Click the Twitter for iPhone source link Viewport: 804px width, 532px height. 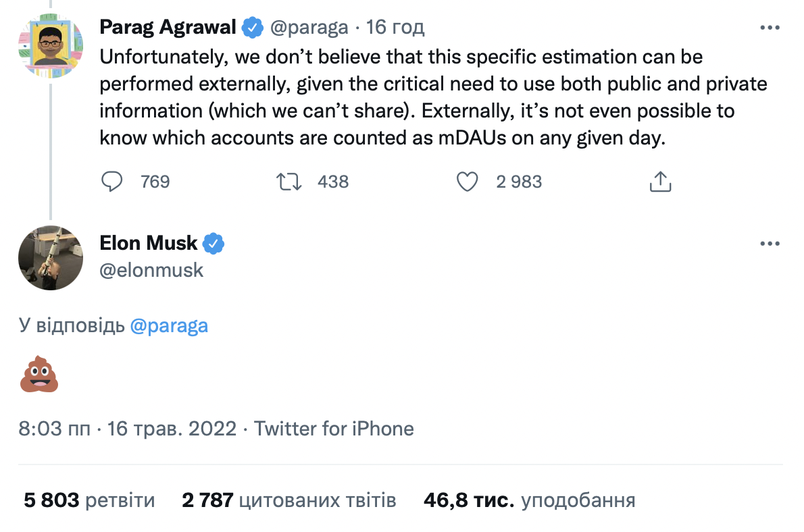coord(334,429)
